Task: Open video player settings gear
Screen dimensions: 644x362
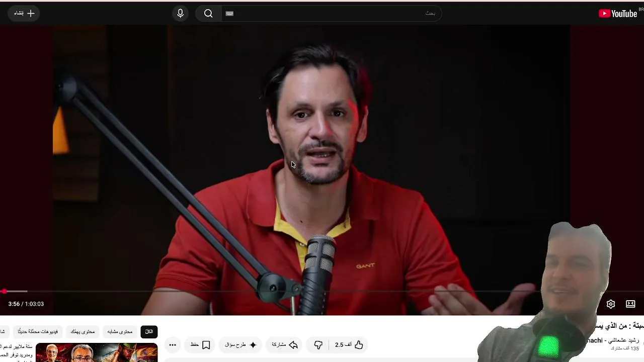Action: pos(611,304)
